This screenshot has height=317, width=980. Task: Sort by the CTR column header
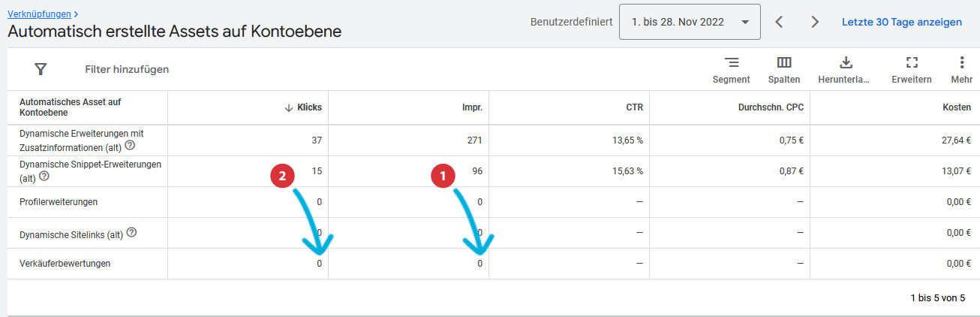point(634,107)
